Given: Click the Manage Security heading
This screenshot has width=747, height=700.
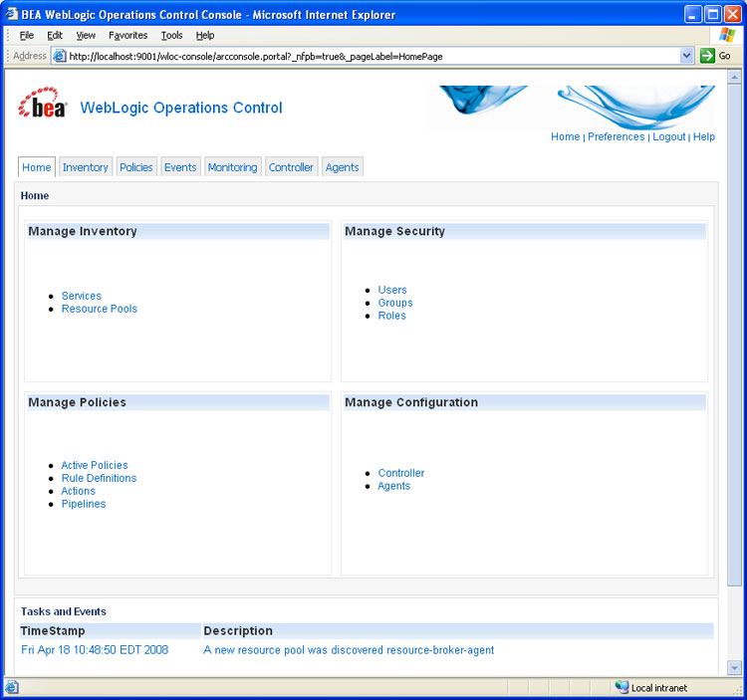Looking at the screenshot, I should (x=395, y=231).
